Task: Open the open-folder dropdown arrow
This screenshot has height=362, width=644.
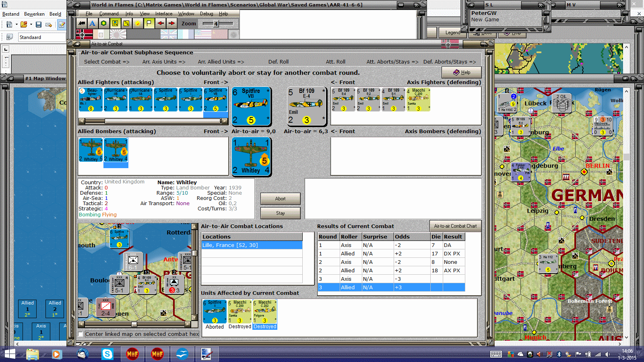Action: tap(31, 25)
